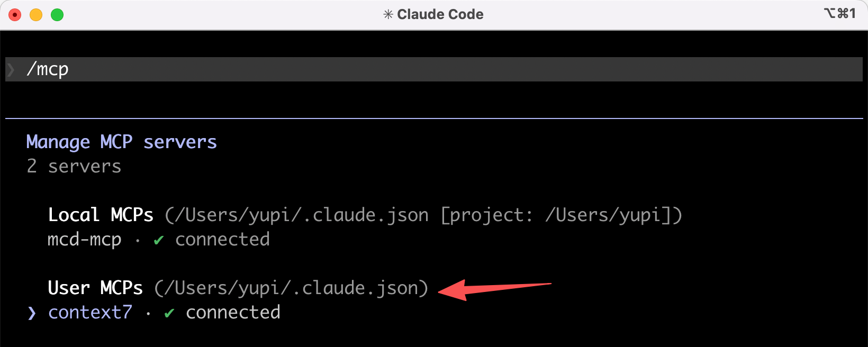The image size is (868, 347).
Task: Click the Manage MCP servers heading
Action: 121,142
